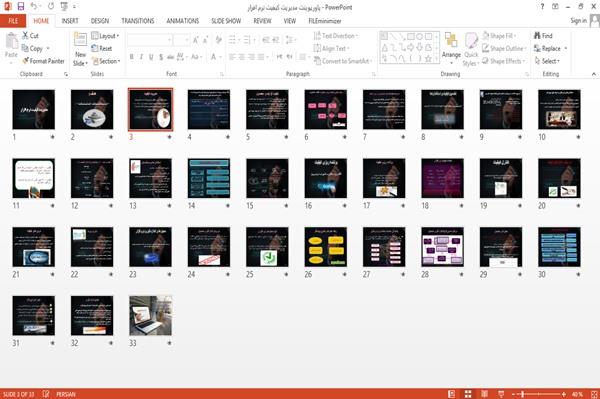Toggle text Shadow formatting
Image resolution: width=600 pixels, height=399 pixels.
(x=161, y=57)
